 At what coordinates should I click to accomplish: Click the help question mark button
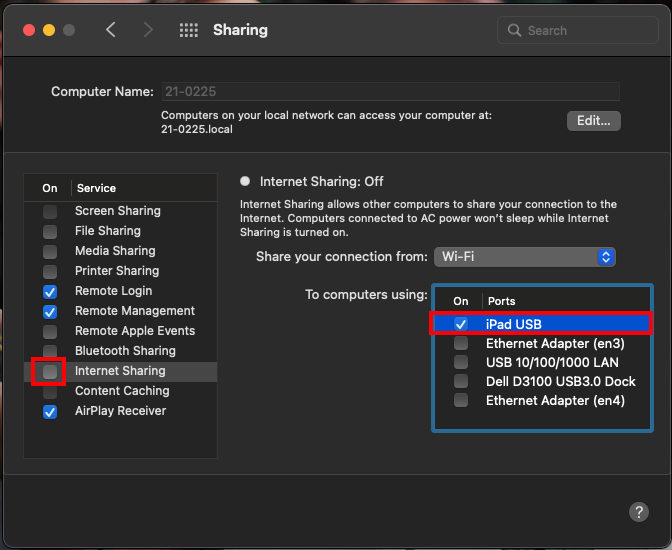pyautogui.click(x=639, y=512)
